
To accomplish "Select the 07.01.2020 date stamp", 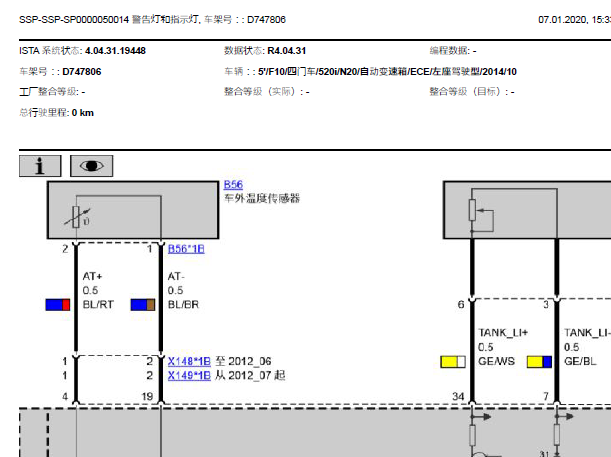I will point(563,19).
